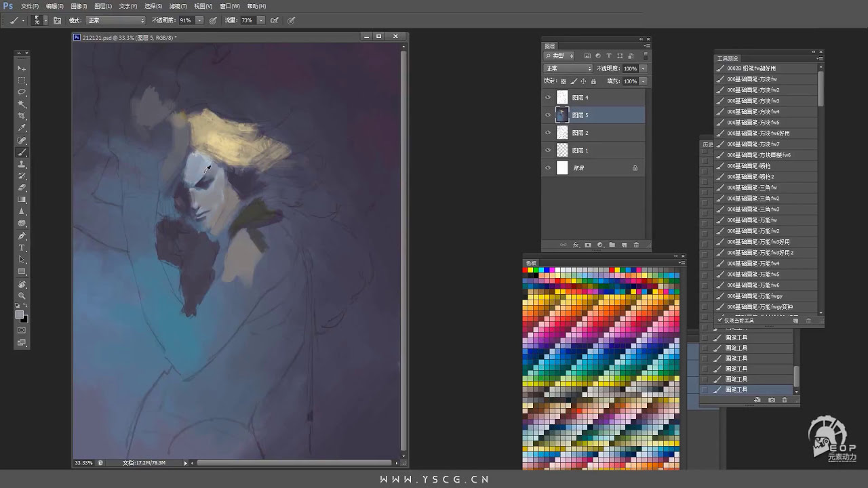The height and width of the screenshot is (488, 868).
Task: Open the 文件(F) menu
Action: [x=30, y=6]
